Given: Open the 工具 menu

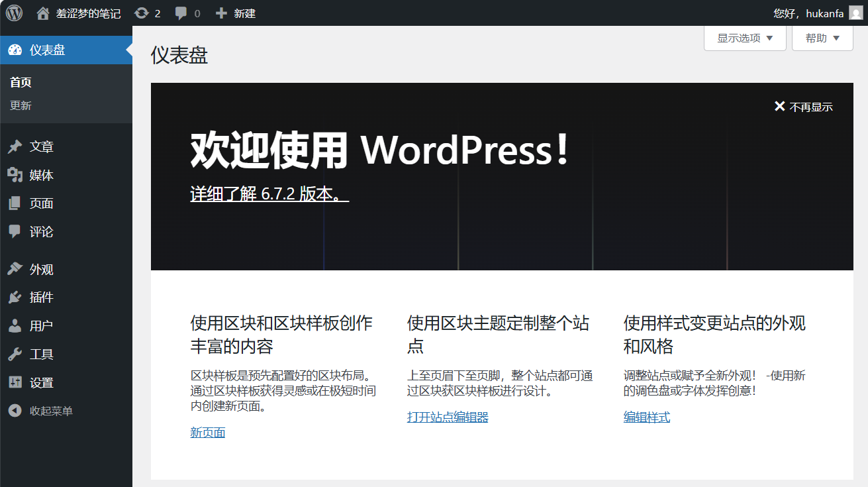Looking at the screenshot, I should [x=66, y=354].
